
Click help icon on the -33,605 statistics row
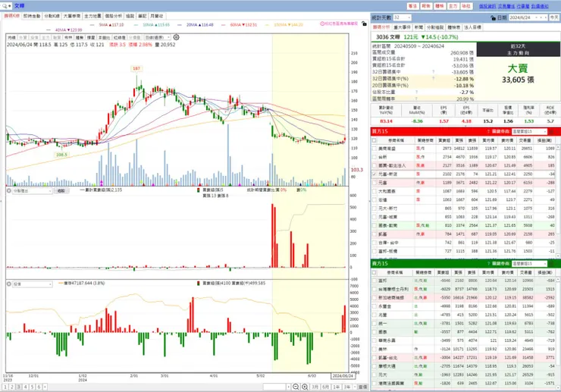point(434,72)
